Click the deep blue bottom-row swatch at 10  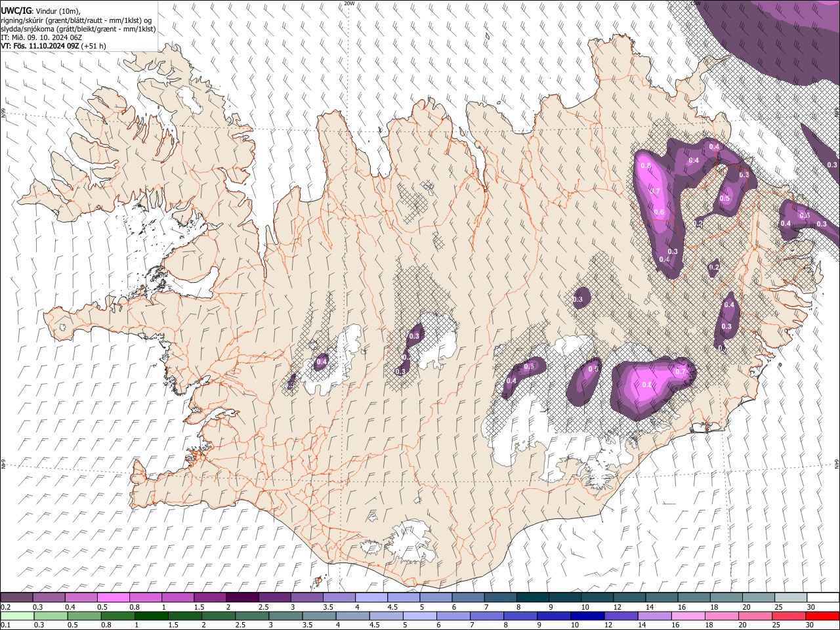pos(588,616)
